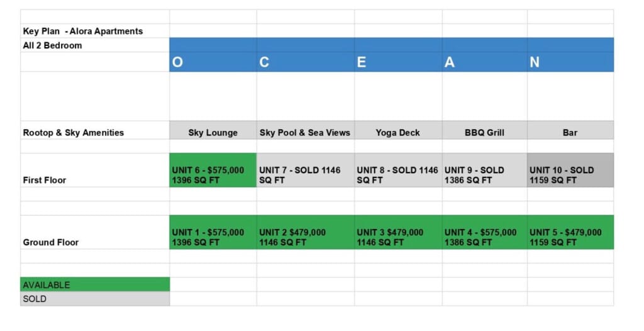Select the Sky Lounge cell
644x331 pixels.
tap(213, 133)
